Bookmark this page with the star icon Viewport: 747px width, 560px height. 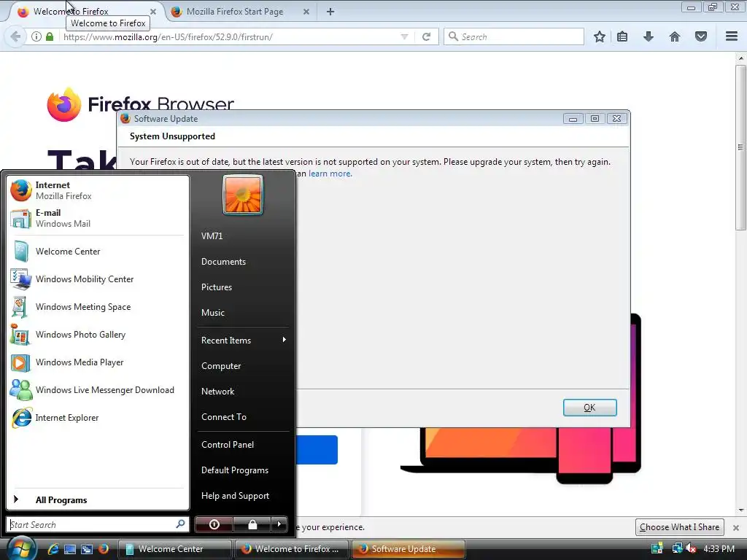pyautogui.click(x=600, y=36)
